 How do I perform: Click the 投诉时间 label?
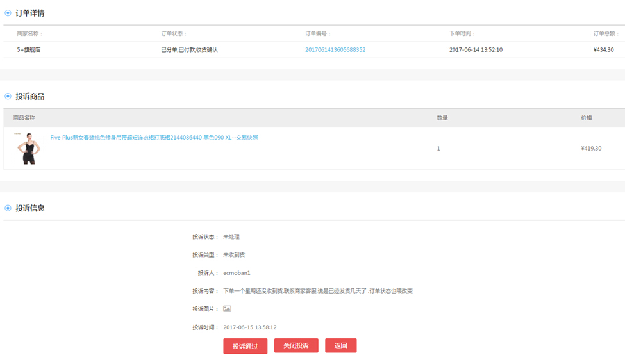pos(205,327)
